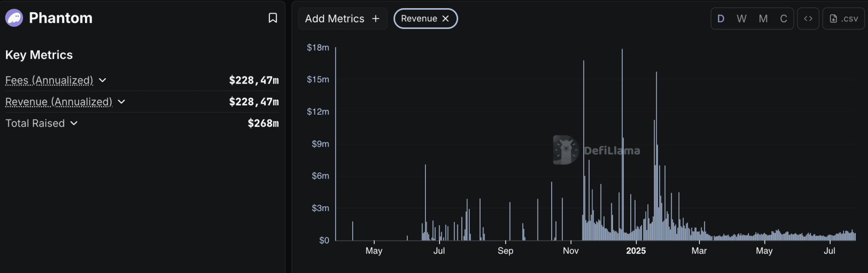Click the $3m y-axis label
This screenshot has height=273, width=868.
coord(320,208)
